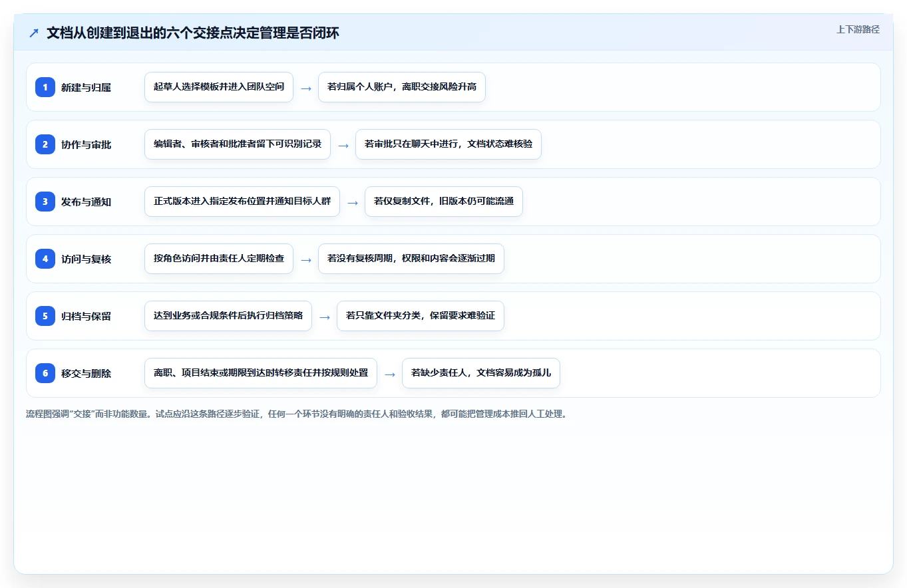Select the 协作与审批 step label

86,144
